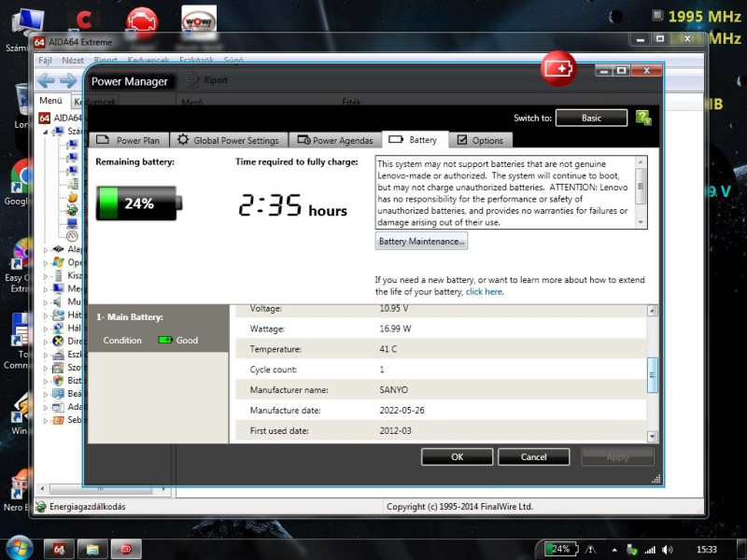Click the red Power Manager taskbar button
The height and width of the screenshot is (560, 747).
pyautogui.click(x=126, y=550)
